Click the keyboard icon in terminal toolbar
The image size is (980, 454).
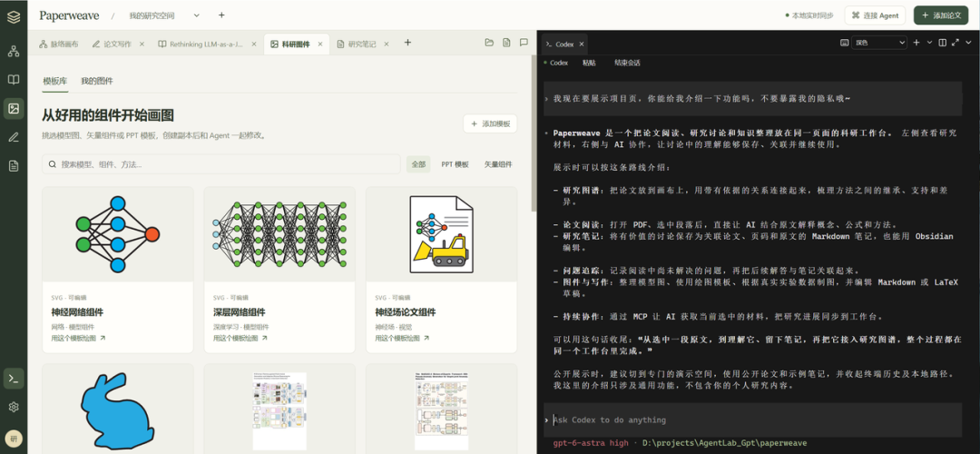[845, 43]
